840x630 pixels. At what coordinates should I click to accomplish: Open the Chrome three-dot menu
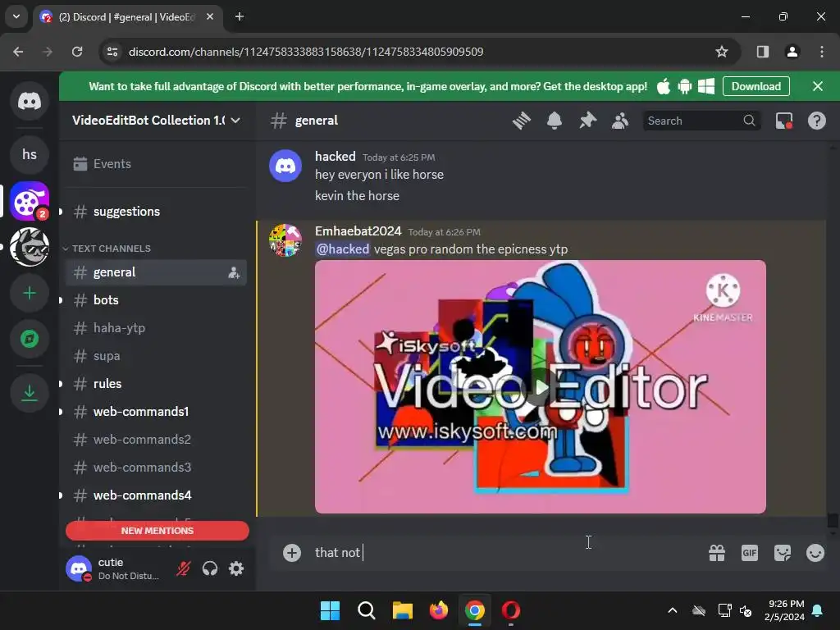(x=822, y=52)
